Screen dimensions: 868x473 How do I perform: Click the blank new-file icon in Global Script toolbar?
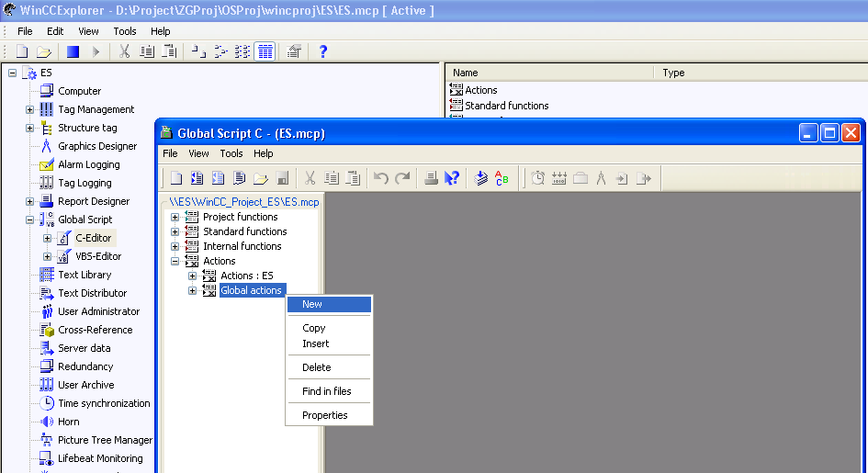(x=176, y=178)
